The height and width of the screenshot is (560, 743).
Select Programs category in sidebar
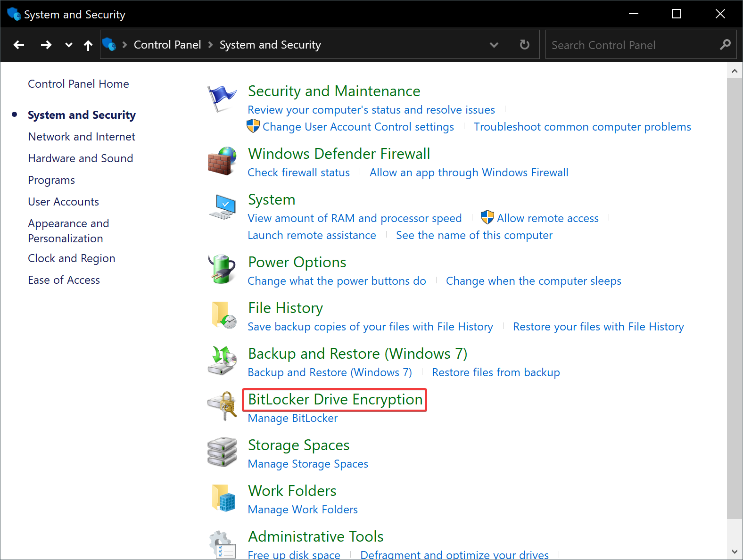tap(51, 180)
